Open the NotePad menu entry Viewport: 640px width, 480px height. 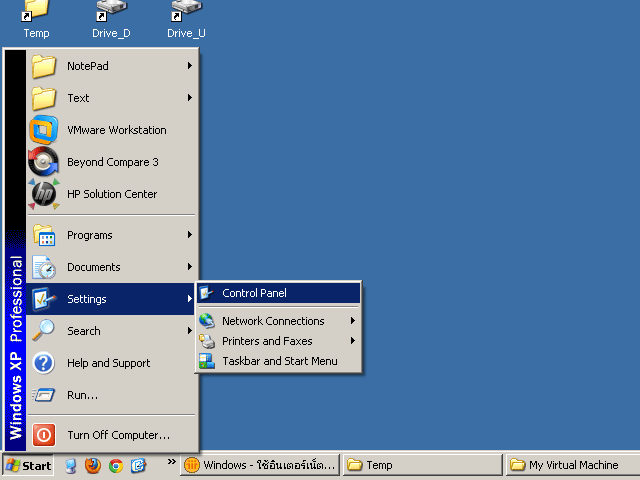coord(111,66)
